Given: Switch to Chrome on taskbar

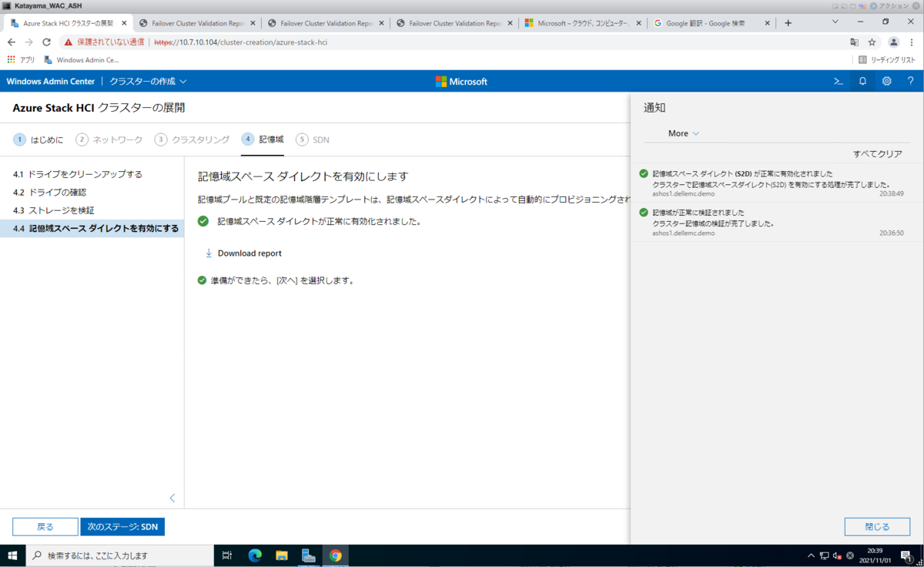Looking at the screenshot, I should coord(336,555).
